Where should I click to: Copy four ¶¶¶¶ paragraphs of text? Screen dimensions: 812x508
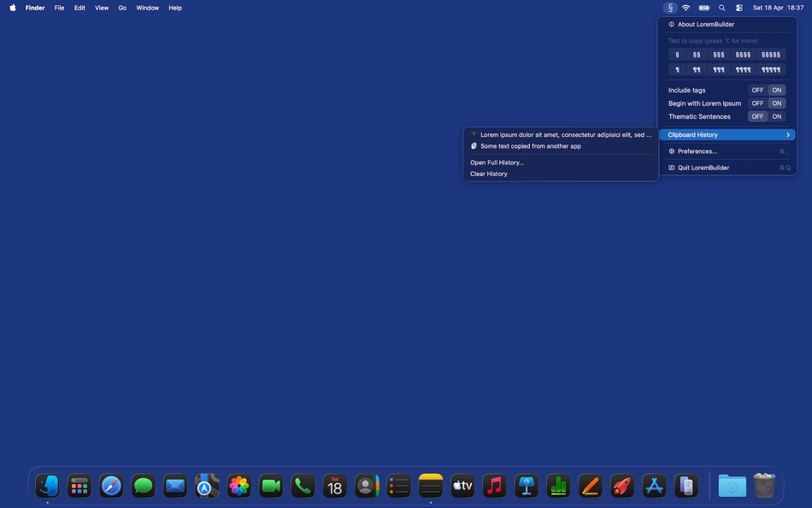coord(743,69)
